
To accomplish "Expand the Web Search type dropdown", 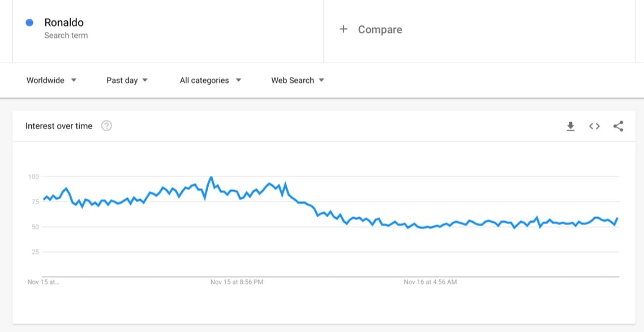I will tap(298, 80).
